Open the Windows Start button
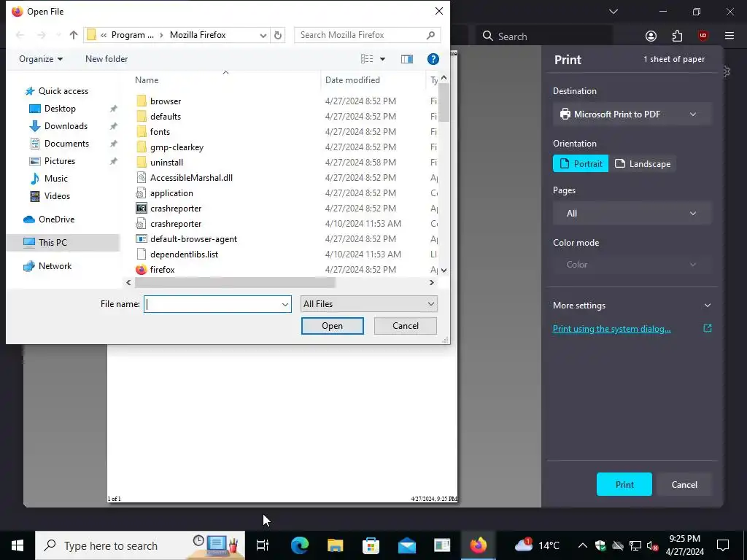This screenshot has width=747, height=560. (18, 545)
